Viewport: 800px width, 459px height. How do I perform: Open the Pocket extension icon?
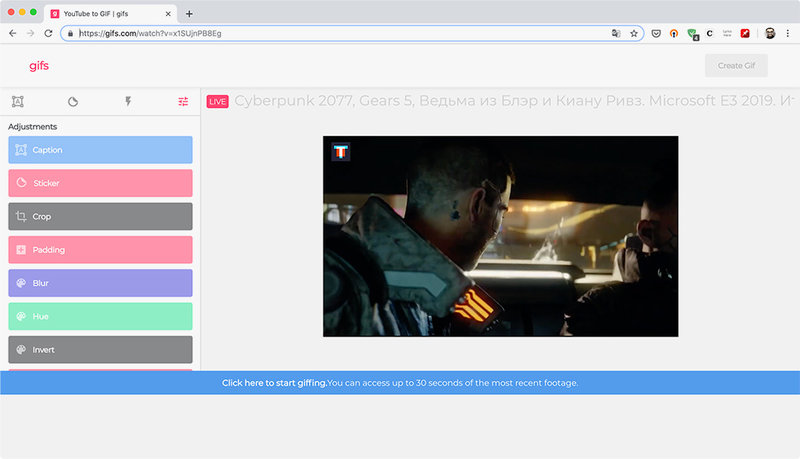[x=656, y=33]
